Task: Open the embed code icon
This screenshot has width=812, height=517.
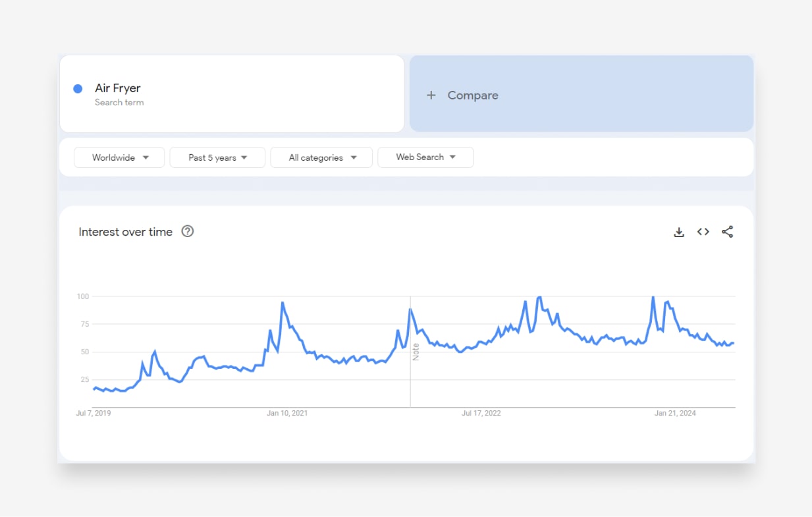Action: coord(703,232)
